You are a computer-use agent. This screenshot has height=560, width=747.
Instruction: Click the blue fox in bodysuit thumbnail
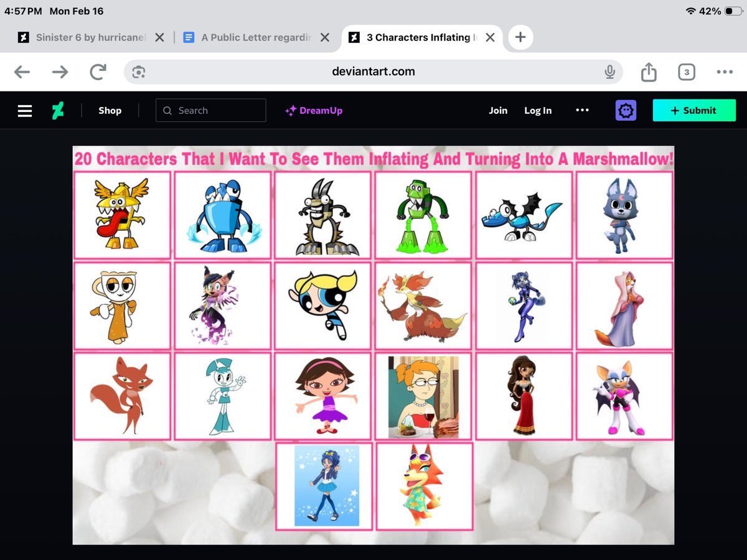524,306
